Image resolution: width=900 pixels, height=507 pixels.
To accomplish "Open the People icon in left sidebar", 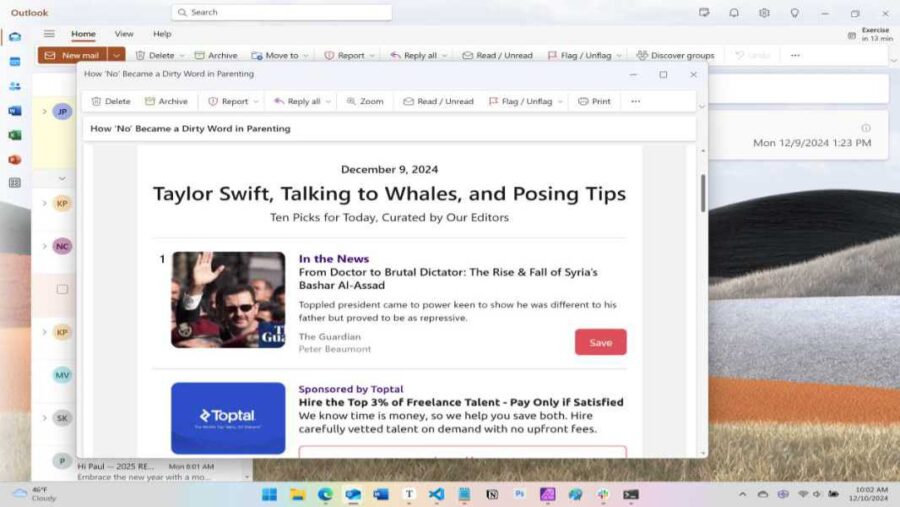I will [14, 86].
